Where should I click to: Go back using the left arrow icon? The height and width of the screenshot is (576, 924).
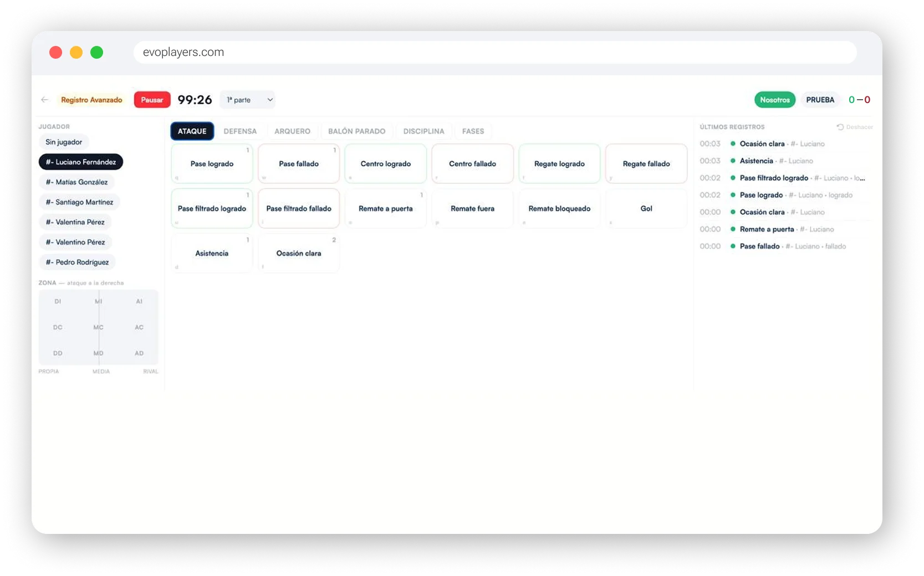(x=45, y=100)
